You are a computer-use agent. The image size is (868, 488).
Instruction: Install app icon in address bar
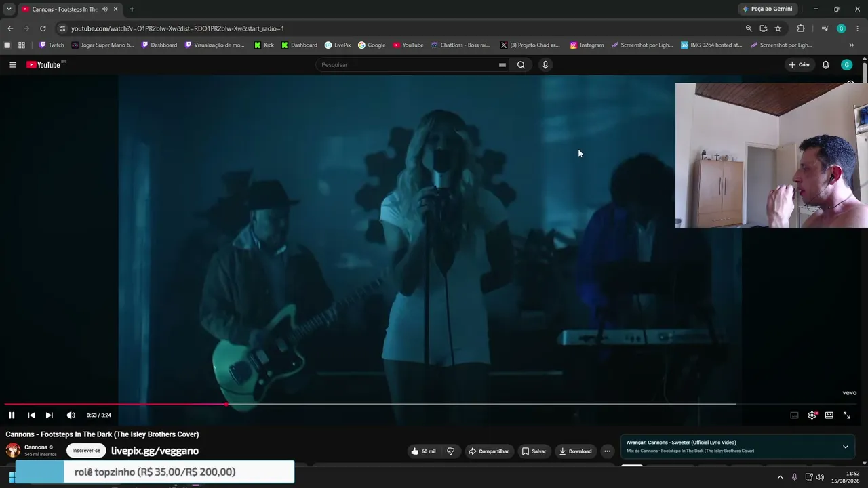tap(764, 28)
